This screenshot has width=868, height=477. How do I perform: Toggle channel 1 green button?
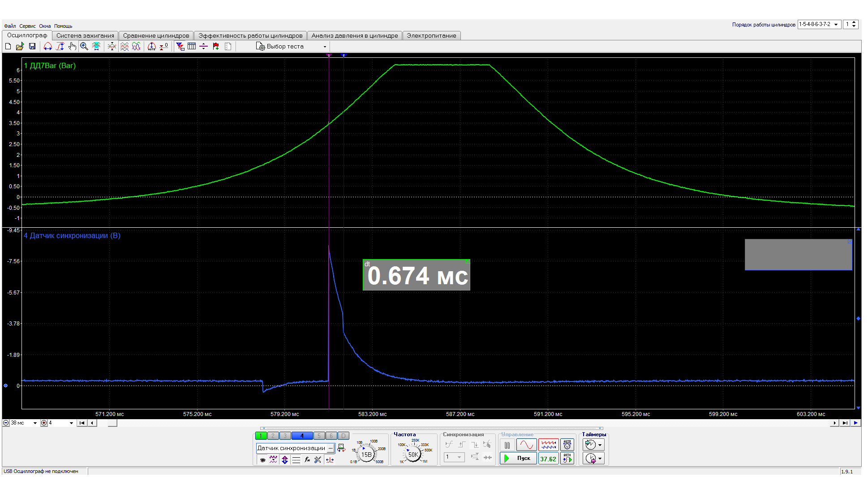click(261, 436)
